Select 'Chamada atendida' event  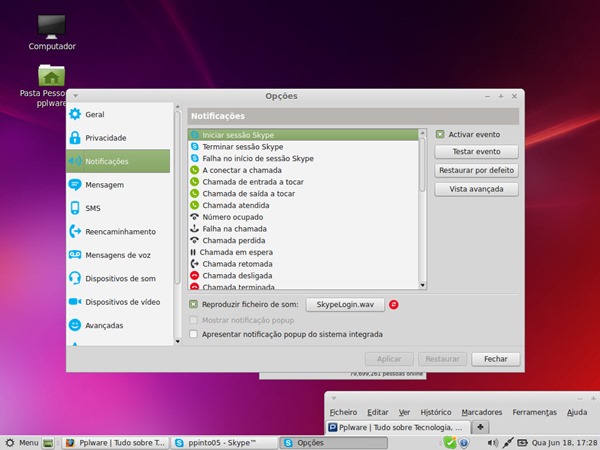coord(303,205)
